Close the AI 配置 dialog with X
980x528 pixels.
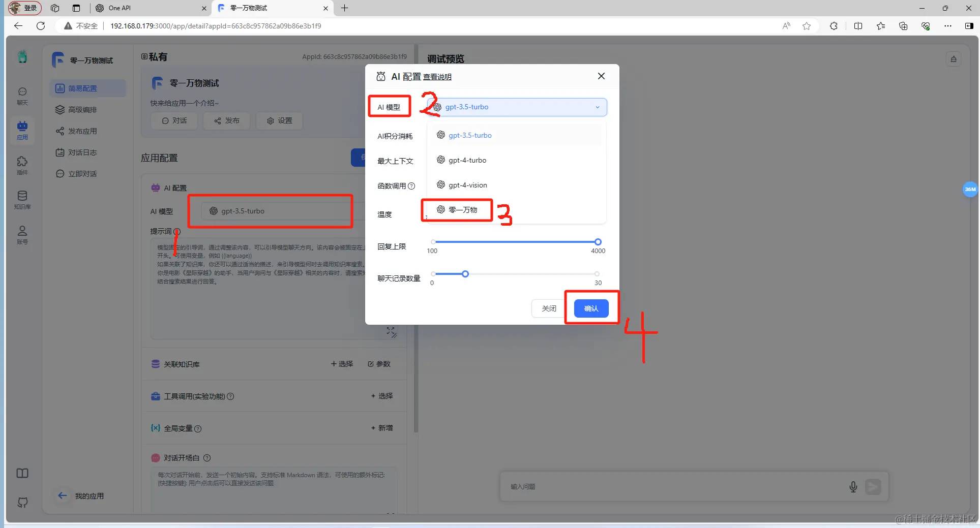pos(601,76)
